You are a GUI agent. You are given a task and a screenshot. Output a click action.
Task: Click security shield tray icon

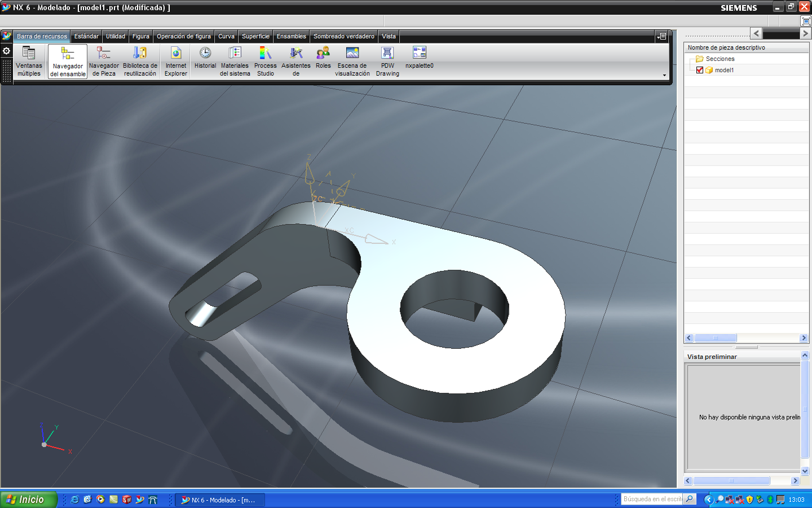(749, 500)
